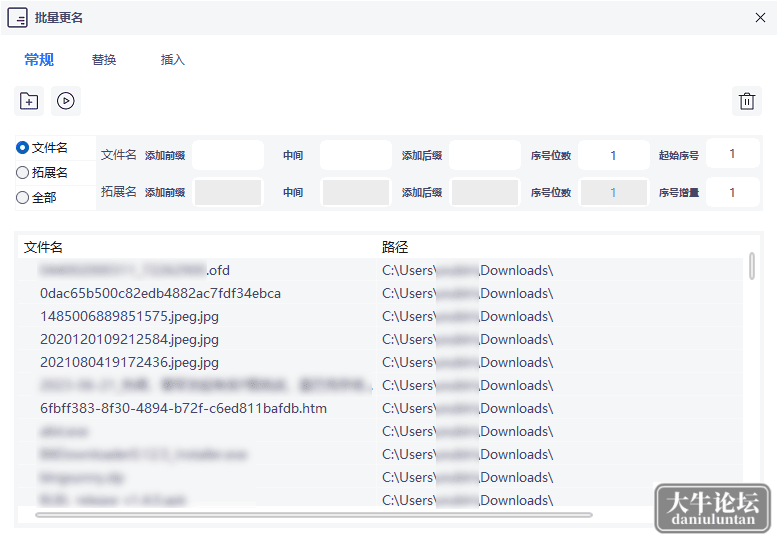Select the 全部 radio option
778x540 pixels.
click(x=36, y=198)
